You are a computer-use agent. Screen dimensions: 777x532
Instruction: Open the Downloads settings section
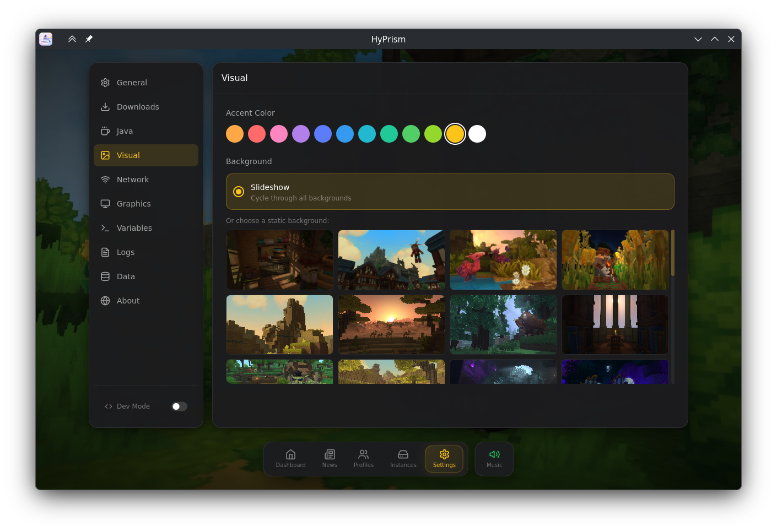146,107
